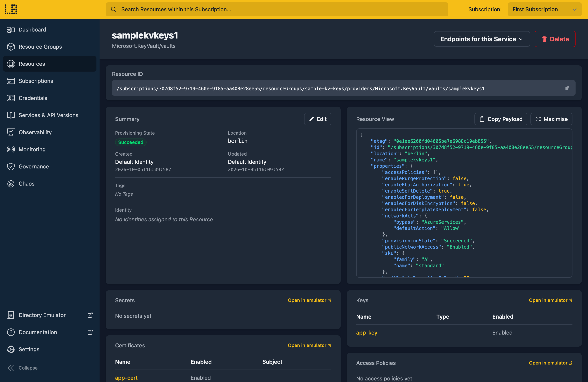Click 'No access policies yet' text
Screen dimensions: 588x382
pos(384,378)
